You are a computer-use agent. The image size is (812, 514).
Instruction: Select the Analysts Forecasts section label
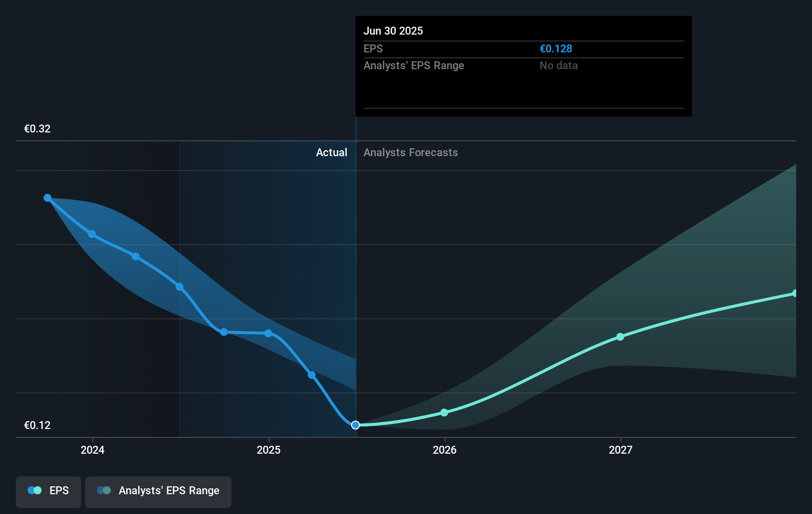(x=410, y=152)
